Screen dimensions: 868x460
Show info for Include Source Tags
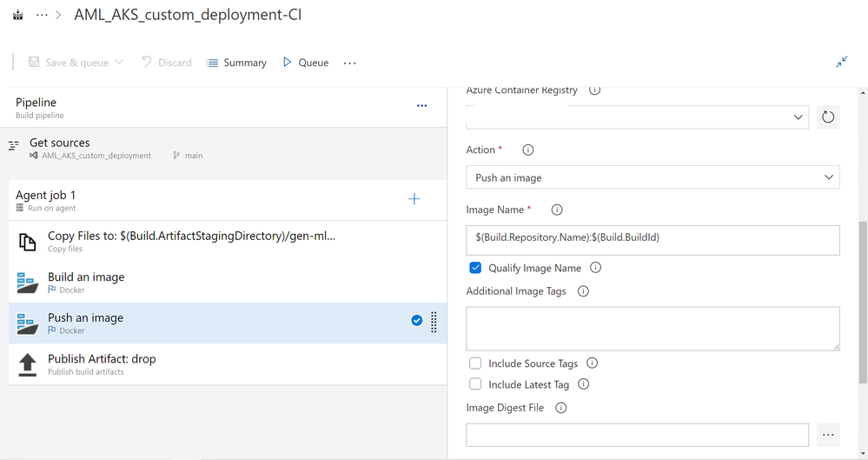(592, 363)
